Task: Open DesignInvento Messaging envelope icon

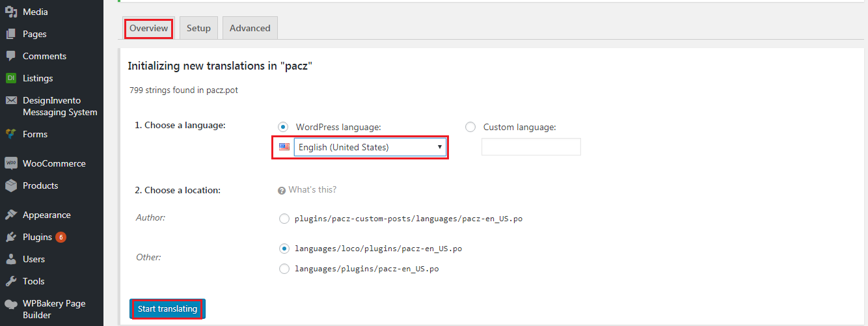Action: click(11, 100)
